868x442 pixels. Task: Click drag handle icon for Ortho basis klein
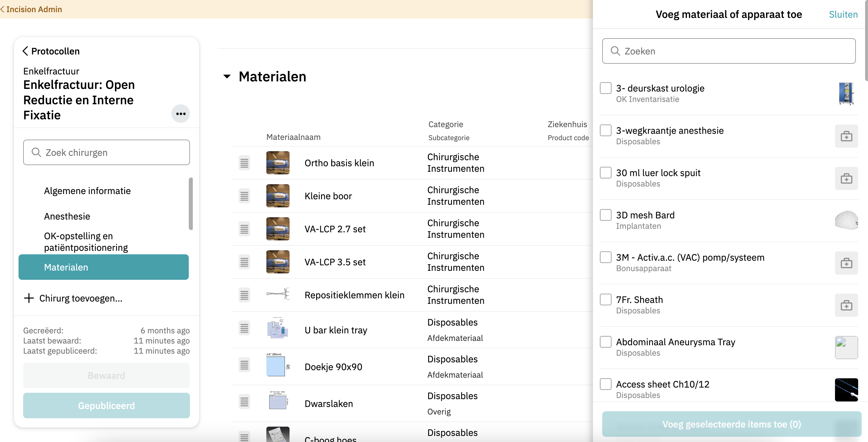(x=244, y=163)
